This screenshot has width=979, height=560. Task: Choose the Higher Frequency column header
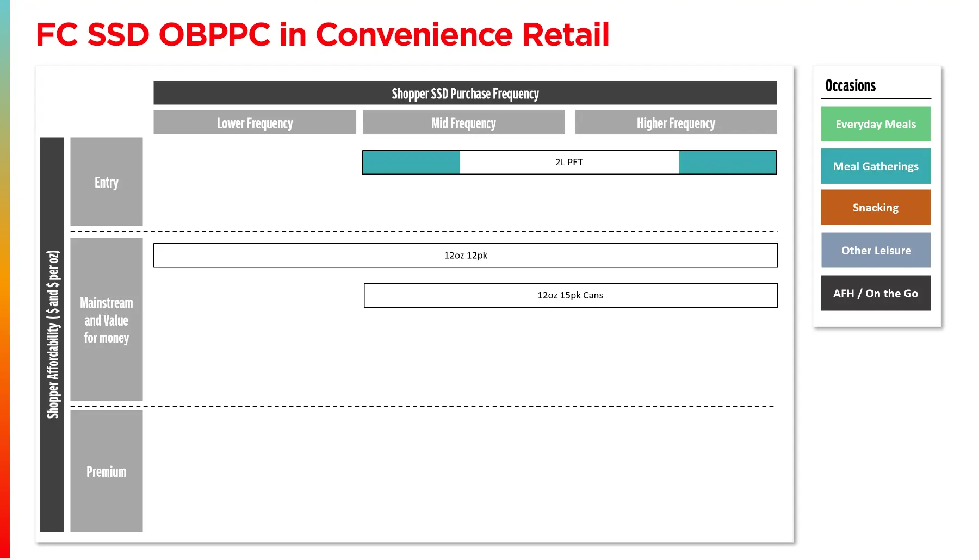676,123
